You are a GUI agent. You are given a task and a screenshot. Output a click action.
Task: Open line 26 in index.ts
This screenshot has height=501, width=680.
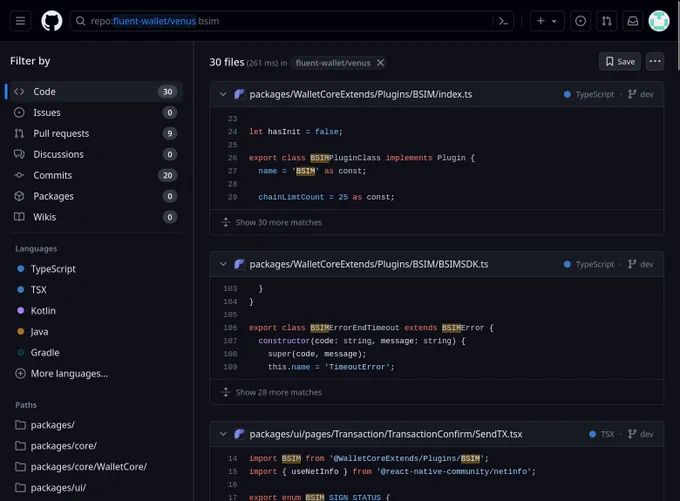[x=232, y=158]
